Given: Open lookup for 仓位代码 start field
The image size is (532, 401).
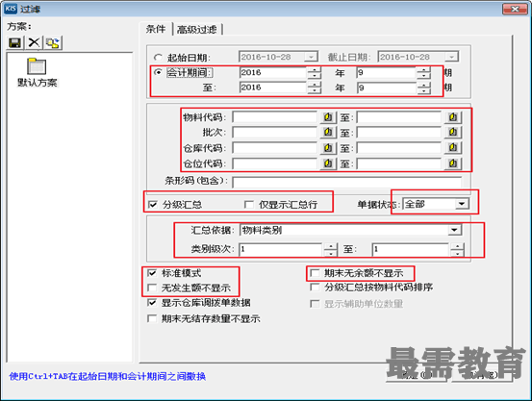Looking at the screenshot, I should click(328, 163).
